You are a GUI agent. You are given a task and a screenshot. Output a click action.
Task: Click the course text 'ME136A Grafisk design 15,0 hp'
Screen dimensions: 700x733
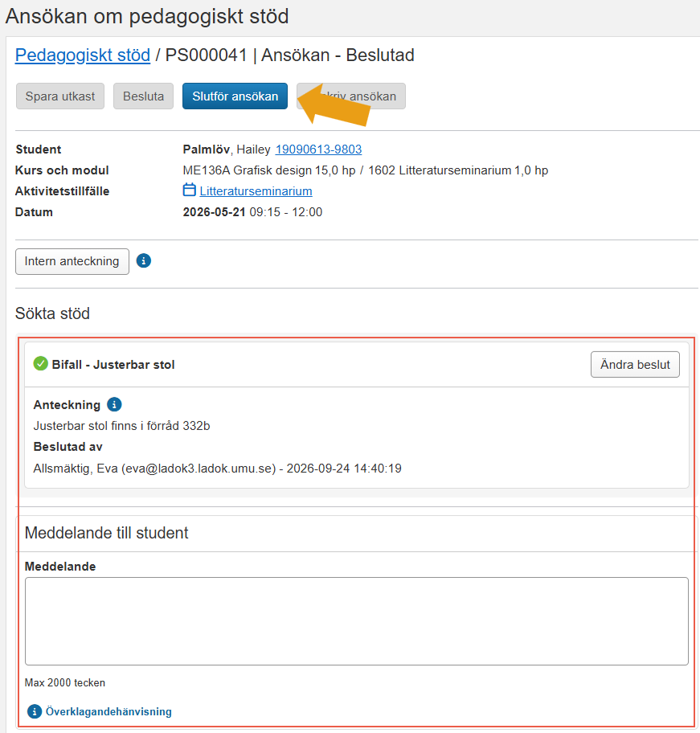(269, 170)
